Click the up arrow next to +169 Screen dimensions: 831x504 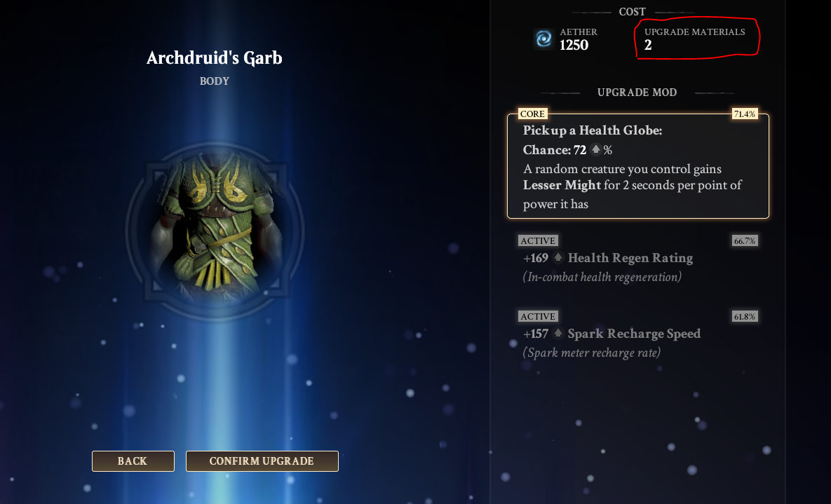click(x=558, y=257)
